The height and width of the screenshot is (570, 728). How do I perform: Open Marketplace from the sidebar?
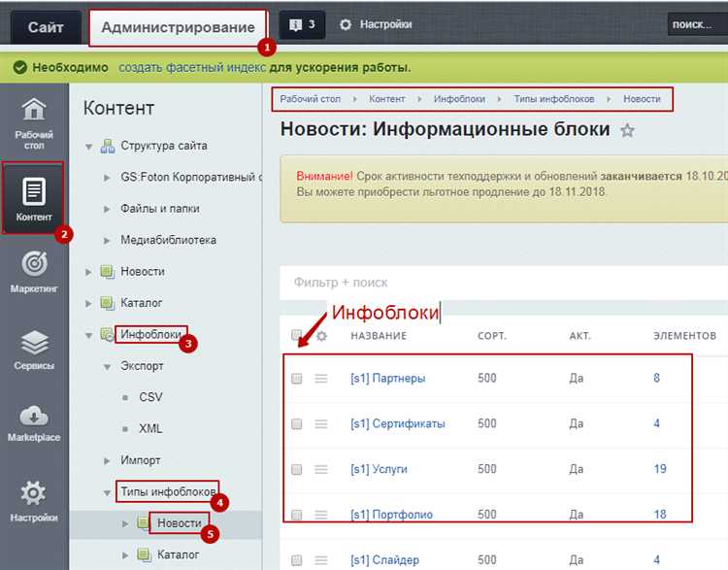34,422
